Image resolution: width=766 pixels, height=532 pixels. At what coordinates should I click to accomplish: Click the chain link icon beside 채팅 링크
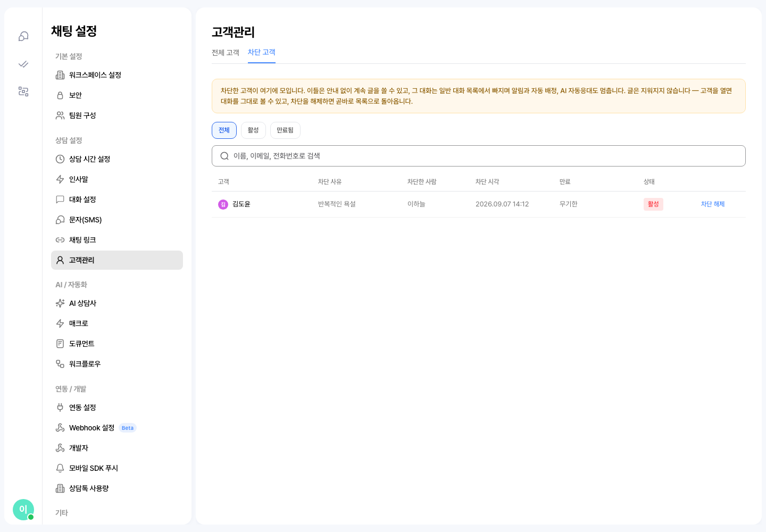pos(60,240)
